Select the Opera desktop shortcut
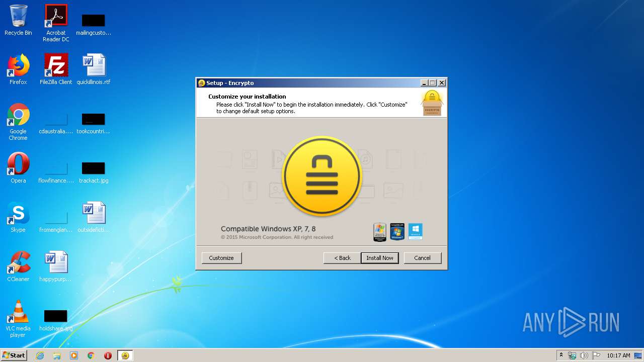644x362 pixels. coord(18,168)
